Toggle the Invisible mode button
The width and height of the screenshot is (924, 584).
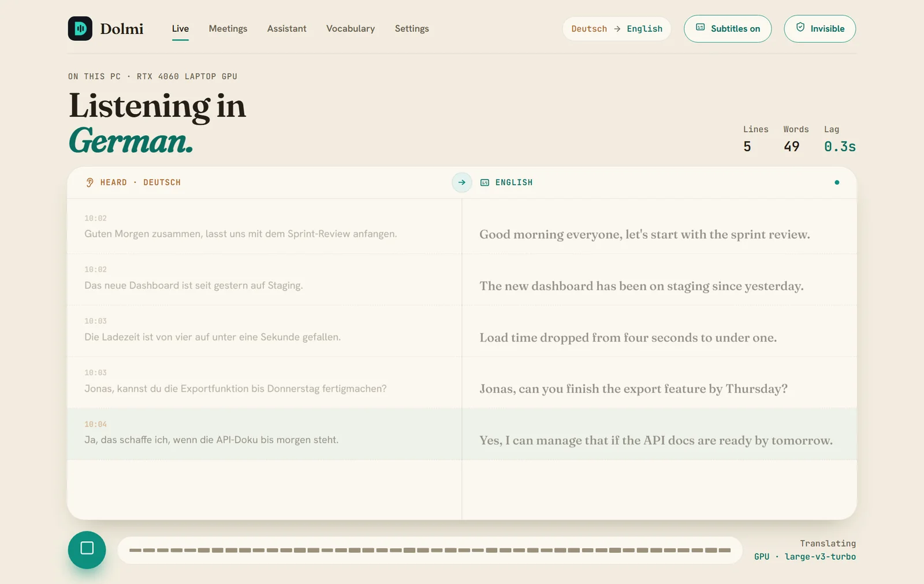pyautogui.click(x=819, y=29)
